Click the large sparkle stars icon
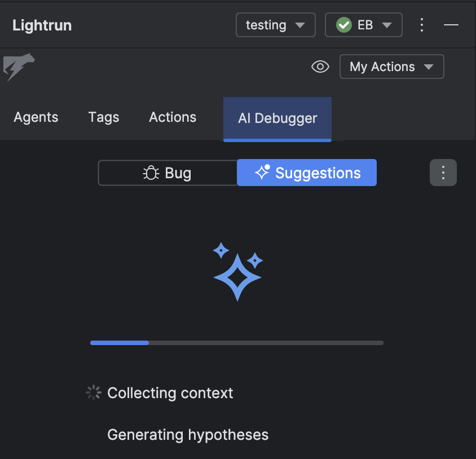Image resolution: width=476 pixels, height=459 pixels. pos(237,271)
